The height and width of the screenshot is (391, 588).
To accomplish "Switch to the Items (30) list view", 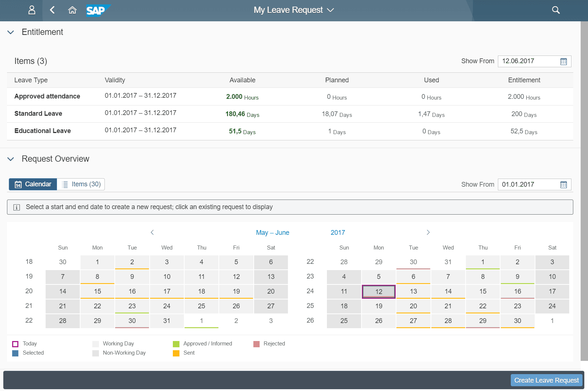I will click(81, 184).
